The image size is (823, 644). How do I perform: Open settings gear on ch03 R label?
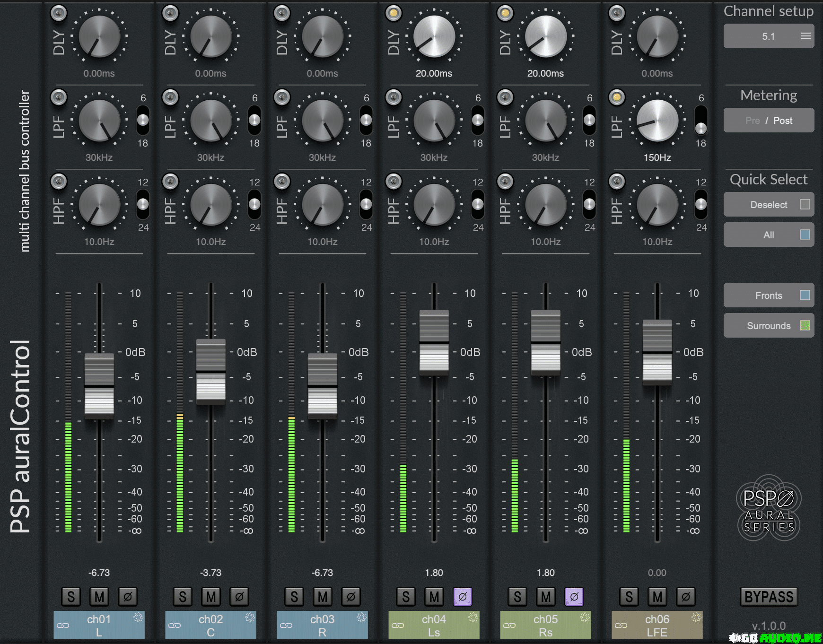[361, 618]
